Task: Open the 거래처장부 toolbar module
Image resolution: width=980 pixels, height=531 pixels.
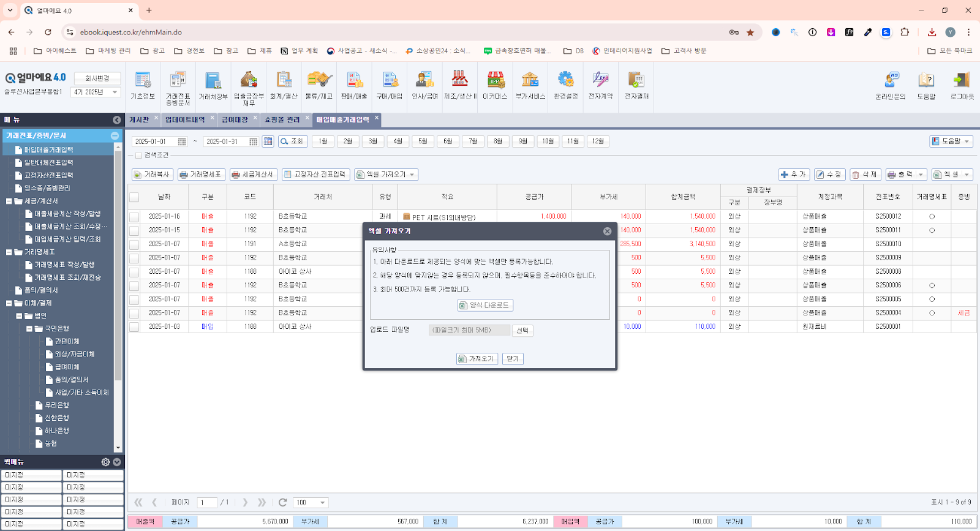Action: pyautogui.click(x=213, y=86)
